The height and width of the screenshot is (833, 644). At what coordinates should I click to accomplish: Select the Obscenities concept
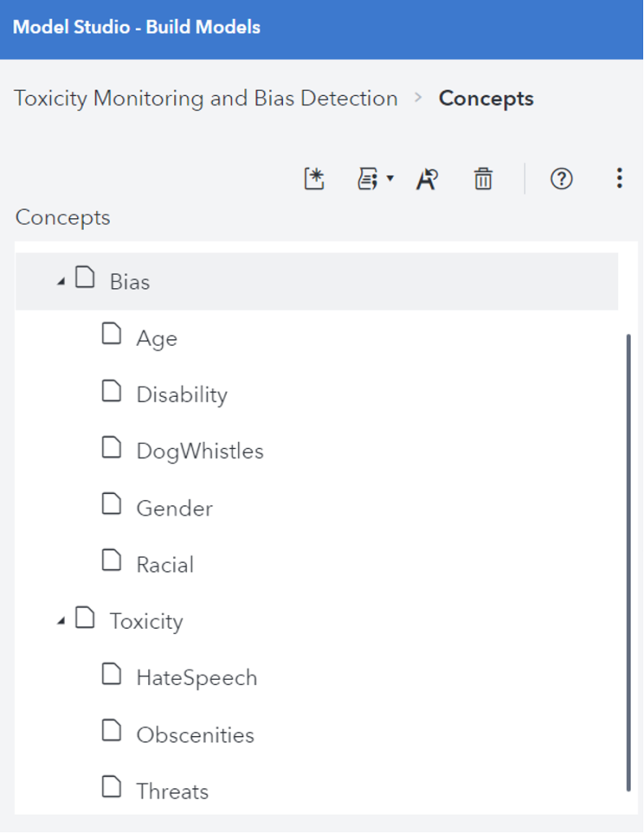[195, 735]
